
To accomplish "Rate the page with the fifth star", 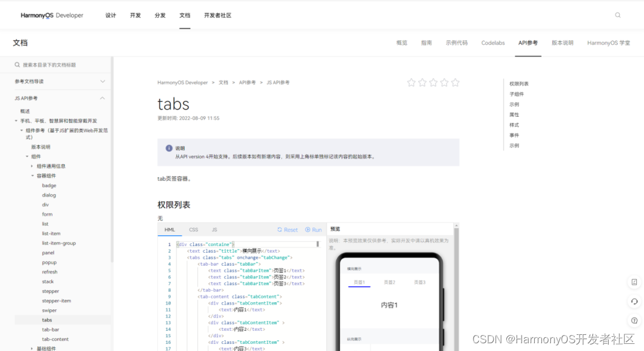I will coord(456,82).
